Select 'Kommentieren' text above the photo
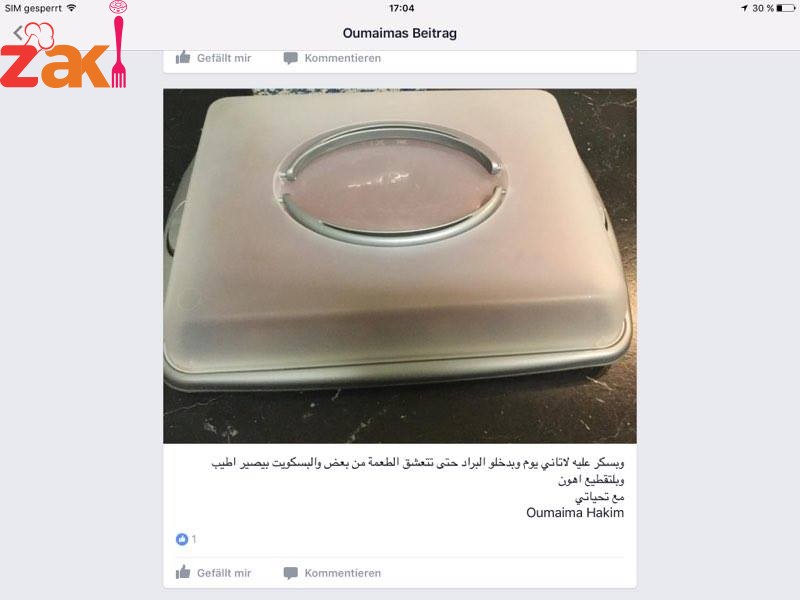Screen dimensions: 800x600 point(343,58)
